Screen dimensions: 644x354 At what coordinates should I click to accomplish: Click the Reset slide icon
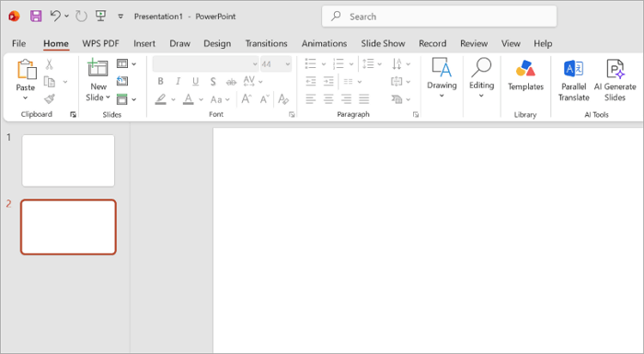(x=122, y=81)
